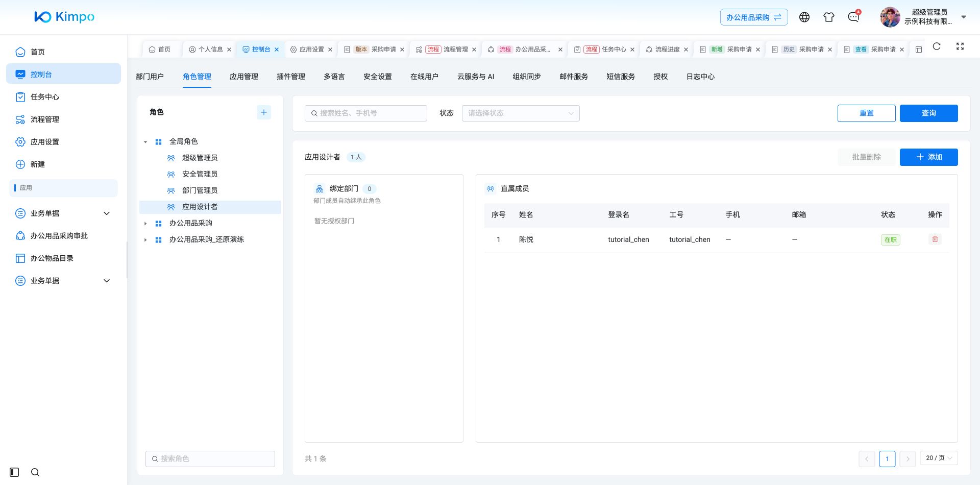The width and height of the screenshot is (980, 485).
Task: Click the Kimpo logo
Action: [64, 17]
